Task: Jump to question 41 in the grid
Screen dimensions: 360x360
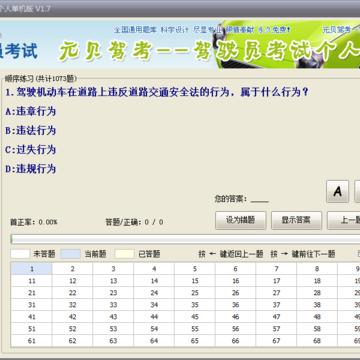Action: click(x=32, y=317)
